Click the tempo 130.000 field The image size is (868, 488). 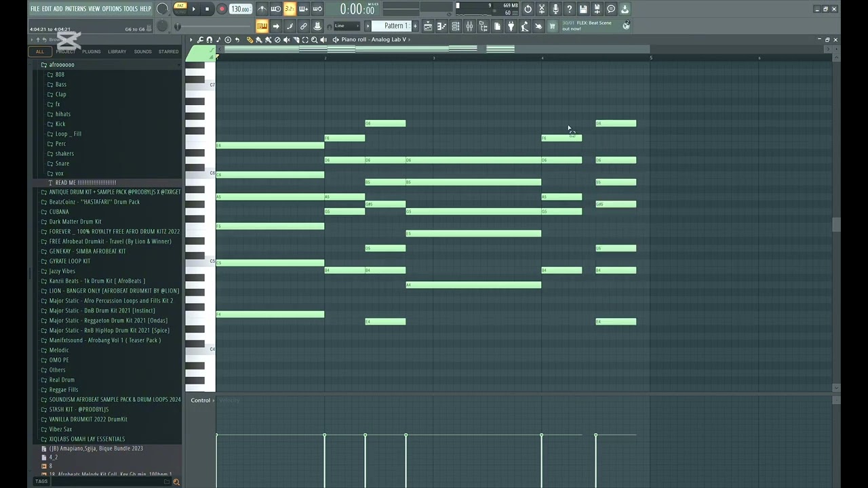[x=241, y=9]
